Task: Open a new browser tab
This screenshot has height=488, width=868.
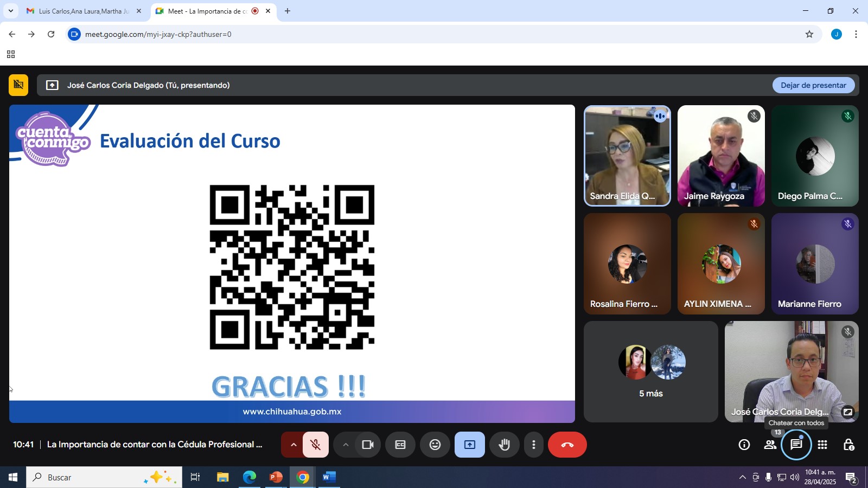Action: 288,11
